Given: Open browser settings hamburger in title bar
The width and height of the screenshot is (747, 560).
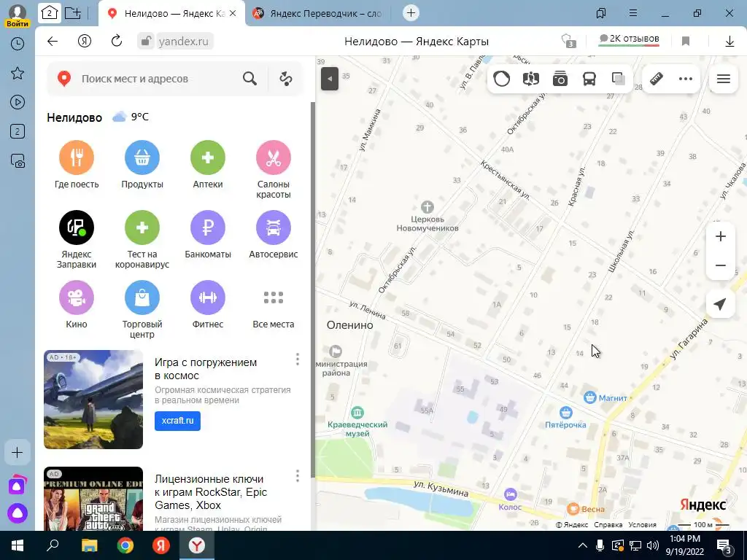Looking at the screenshot, I should (x=633, y=13).
